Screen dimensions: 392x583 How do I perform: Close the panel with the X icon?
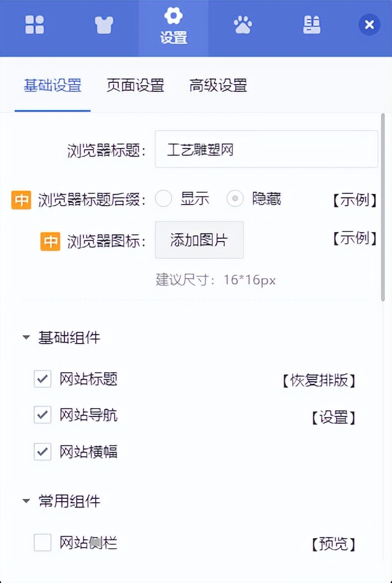(369, 25)
